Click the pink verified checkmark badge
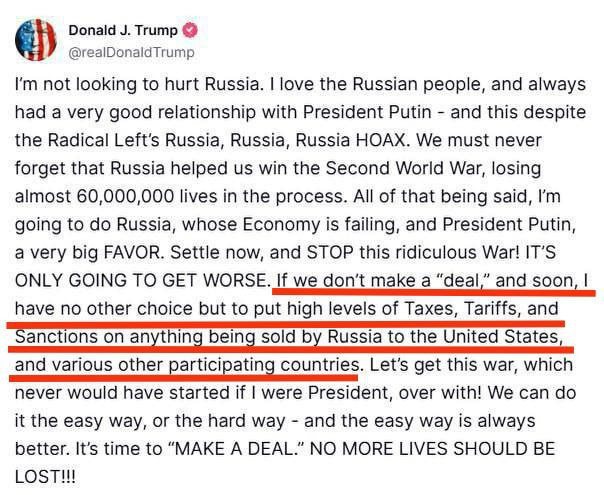This screenshot has width=604, height=495. click(x=190, y=30)
